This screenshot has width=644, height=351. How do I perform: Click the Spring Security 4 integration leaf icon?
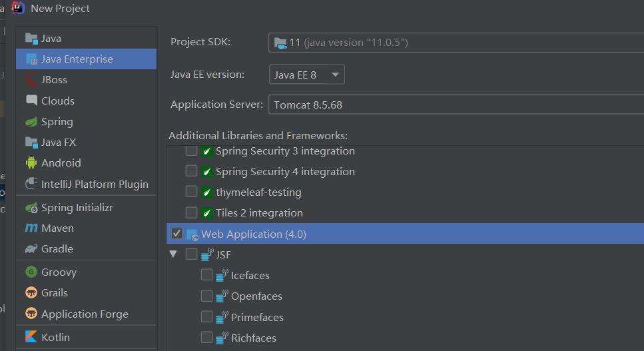[x=207, y=172]
